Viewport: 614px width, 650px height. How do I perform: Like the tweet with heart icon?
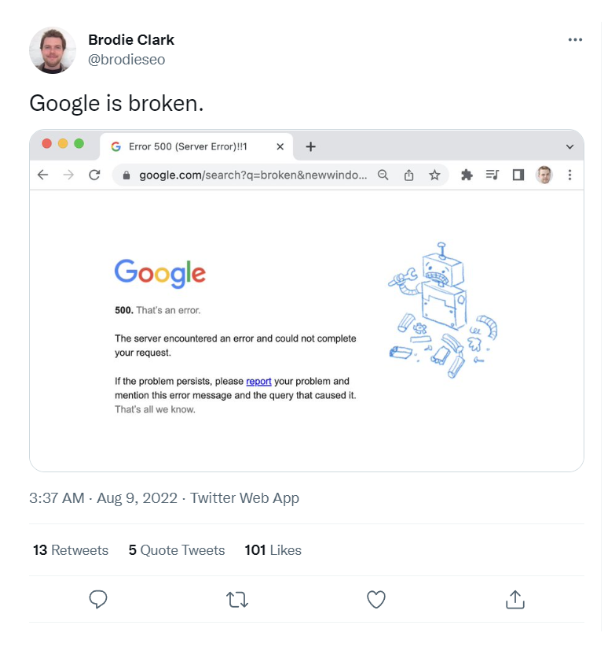(376, 599)
